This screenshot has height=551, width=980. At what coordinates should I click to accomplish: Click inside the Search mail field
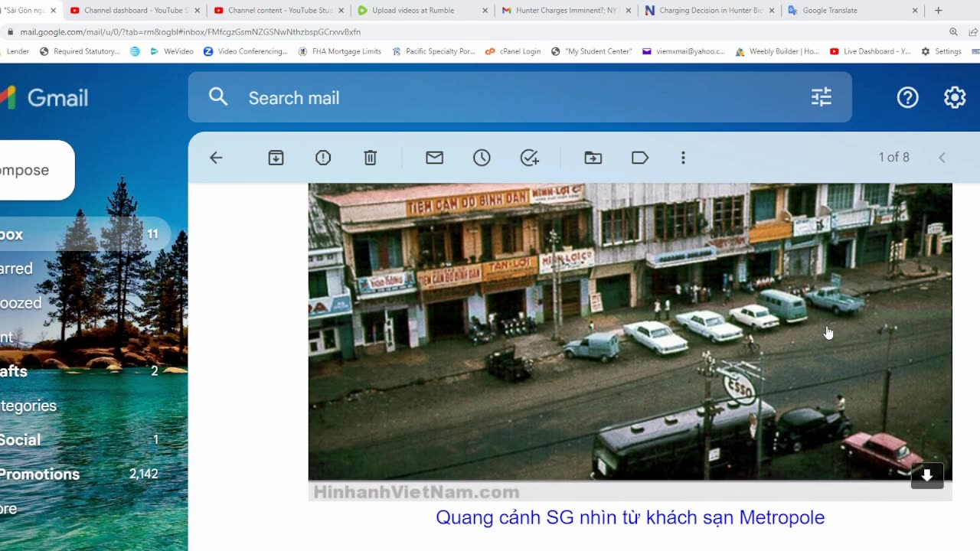pos(520,97)
